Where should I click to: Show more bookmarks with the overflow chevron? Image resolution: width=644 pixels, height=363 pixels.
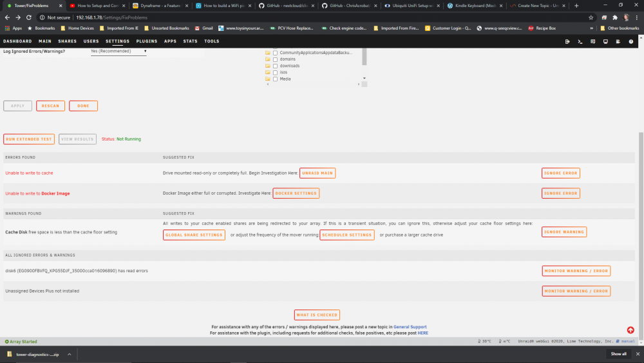591,28
